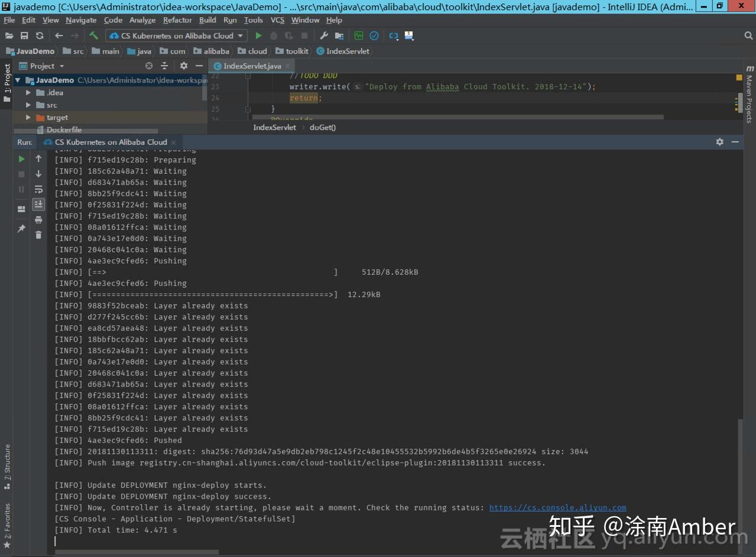
Task: Print console output with printer icon
Action: click(x=38, y=220)
